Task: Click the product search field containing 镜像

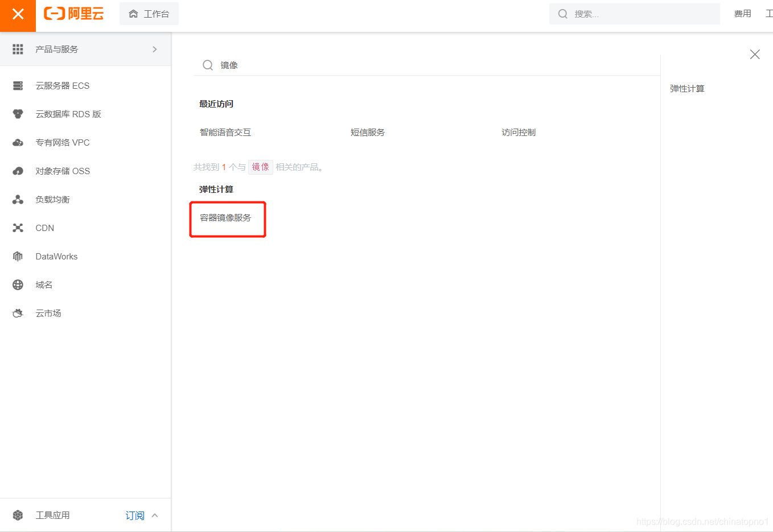Action: click(x=427, y=65)
